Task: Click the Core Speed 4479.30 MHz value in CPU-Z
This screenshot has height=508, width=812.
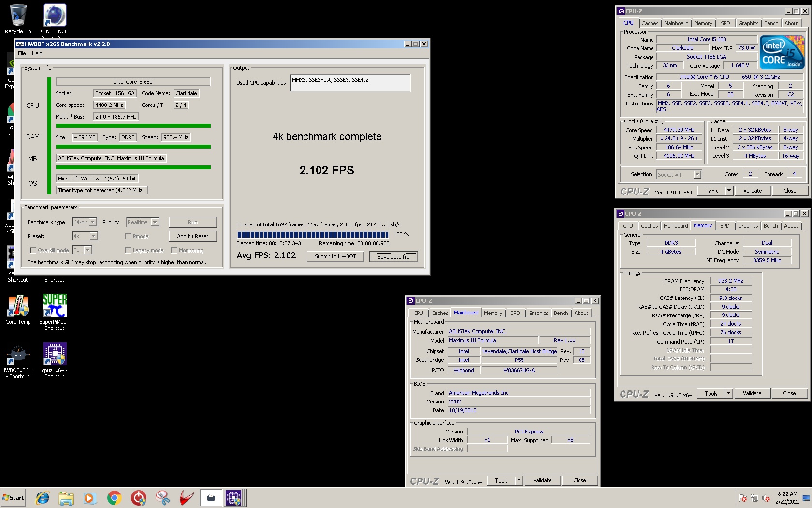Action: pyautogui.click(x=679, y=130)
